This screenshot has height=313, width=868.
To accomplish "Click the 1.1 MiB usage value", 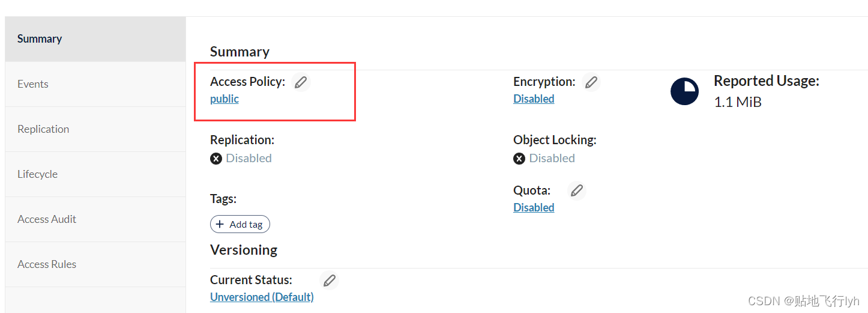I will click(738, 102).
